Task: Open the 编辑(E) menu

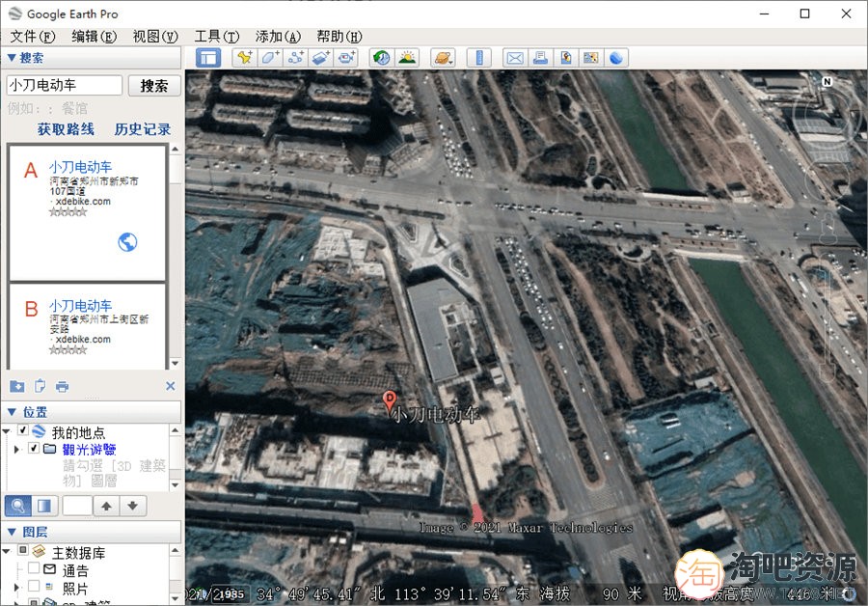Action: click(x=95, y=37)
